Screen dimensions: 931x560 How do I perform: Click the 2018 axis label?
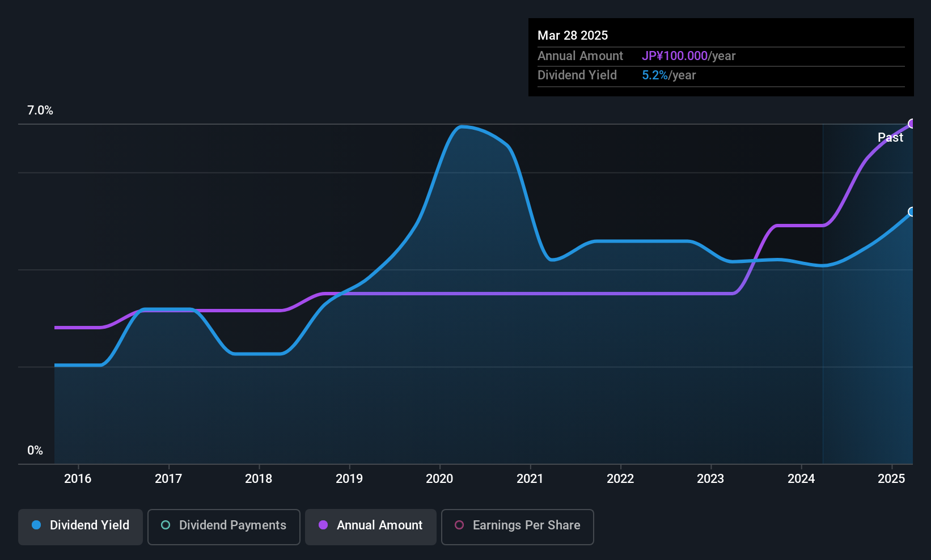[259, 478]
